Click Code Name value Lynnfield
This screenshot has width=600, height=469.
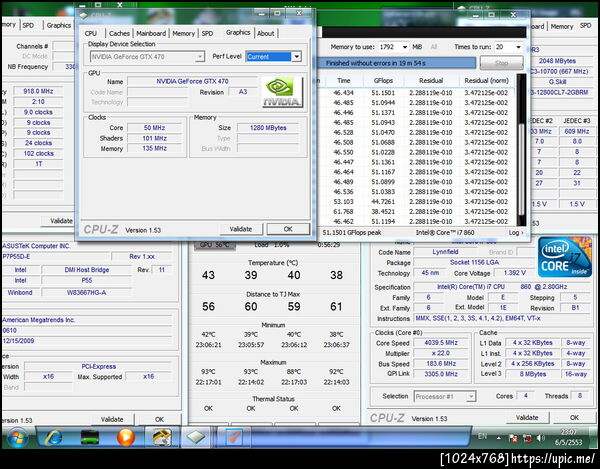(445, 252)
